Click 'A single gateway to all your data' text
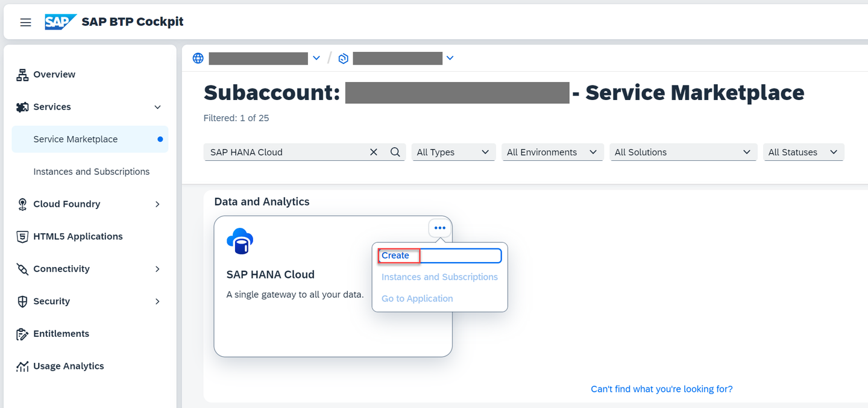 295,295
